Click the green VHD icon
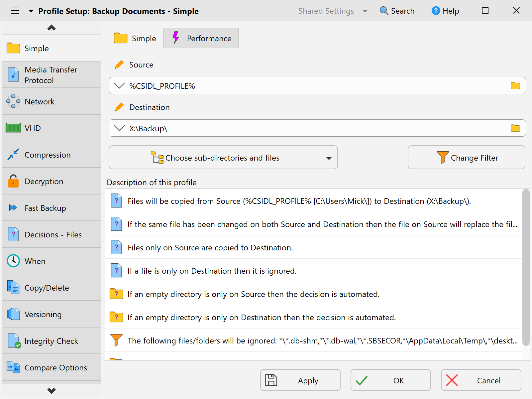Image resolution: width=532 pixels, height=399 pixels. click(x=13, y=128)
